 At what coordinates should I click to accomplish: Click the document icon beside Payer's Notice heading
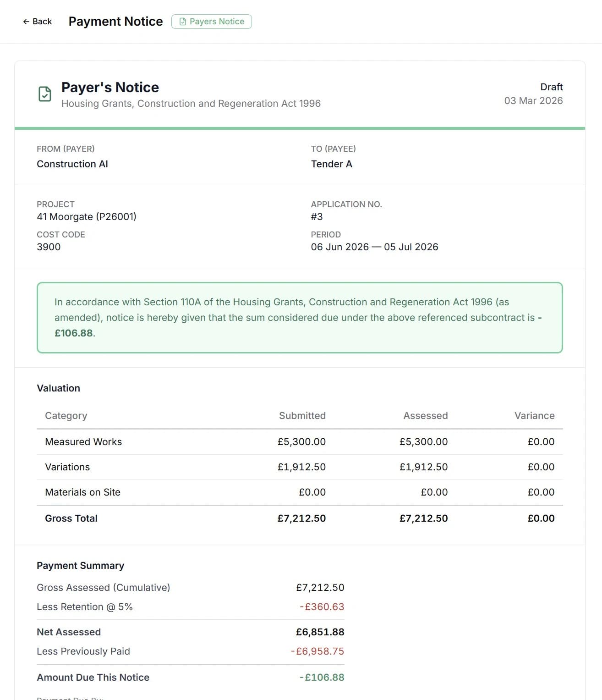pos(44,94)
